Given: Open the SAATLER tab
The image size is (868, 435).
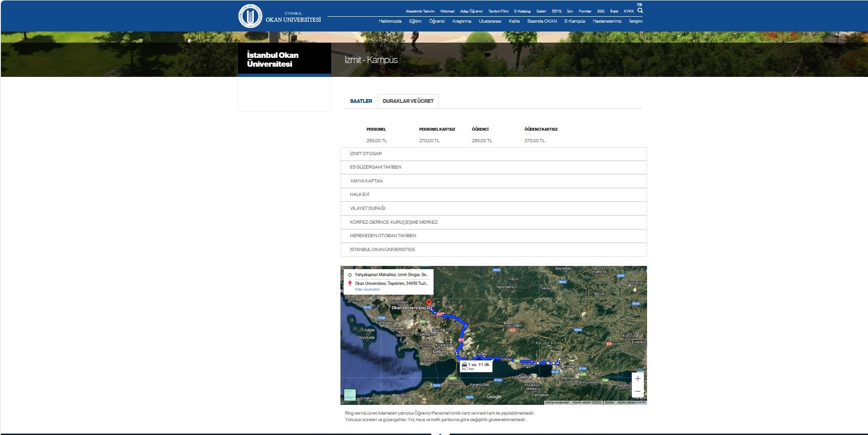Looking at the screenshot, I should click(361, 101).
